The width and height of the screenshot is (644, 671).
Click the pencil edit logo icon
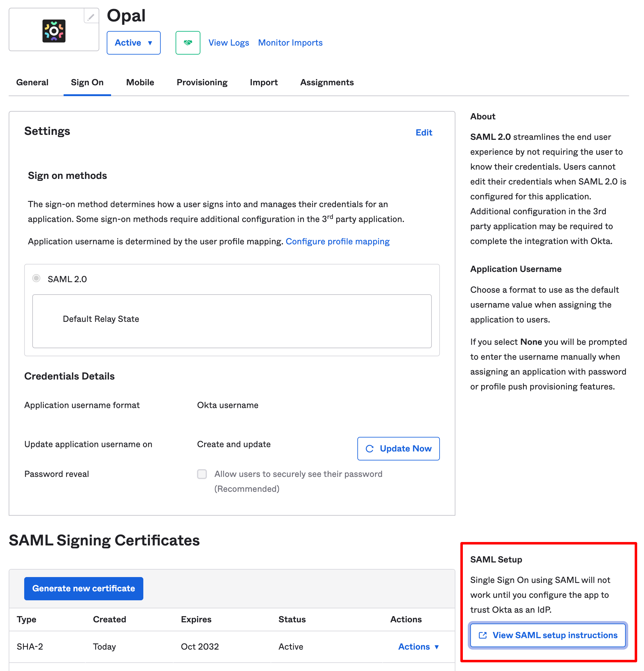click(x=91, y=17)
